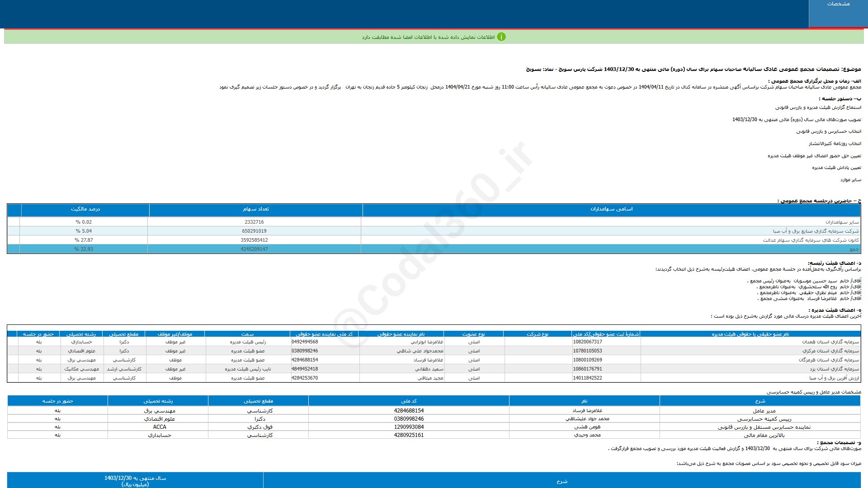The height and width of the screenshot is (488, 868).
Task: Select board member سرمایه گذاری استان مرکزی
Action: (x=830, y=351)
